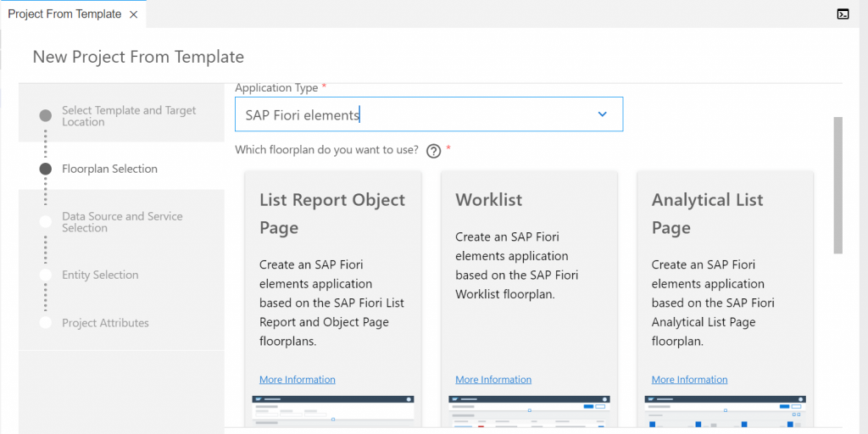Click the Analytical List Page preview thumbnail
Screen dimensions: 868x434
click(726, 411)
